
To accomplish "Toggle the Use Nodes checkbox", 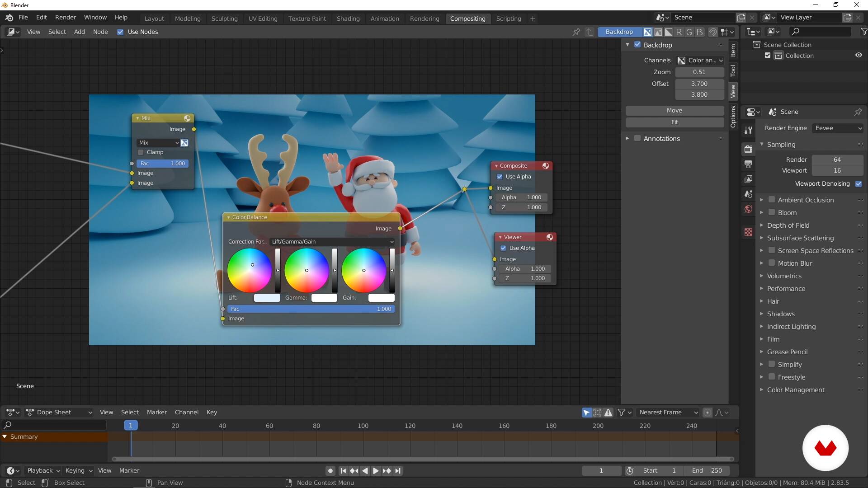I will click(x=120, y=32).
